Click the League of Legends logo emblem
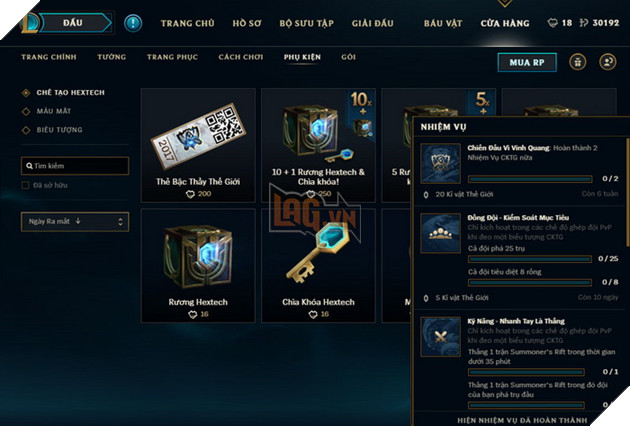 click(31, 23)
